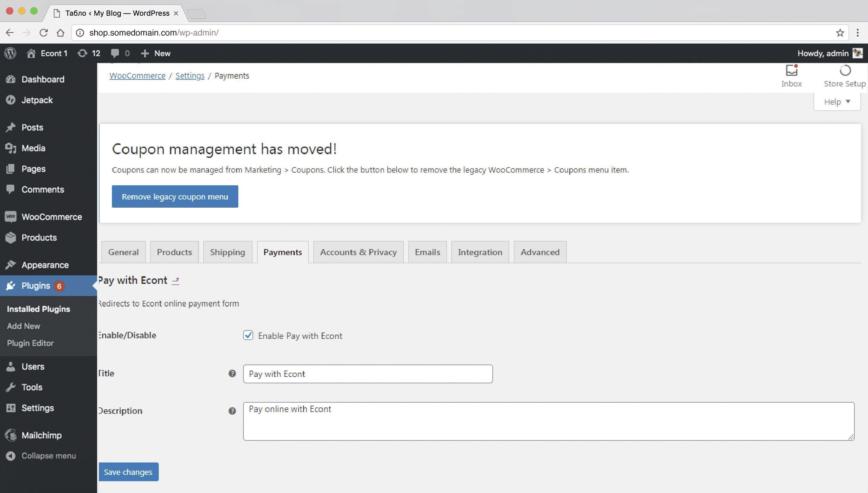
Task: Open the Store Setup progress icon
Action: (x=845, y=70)
